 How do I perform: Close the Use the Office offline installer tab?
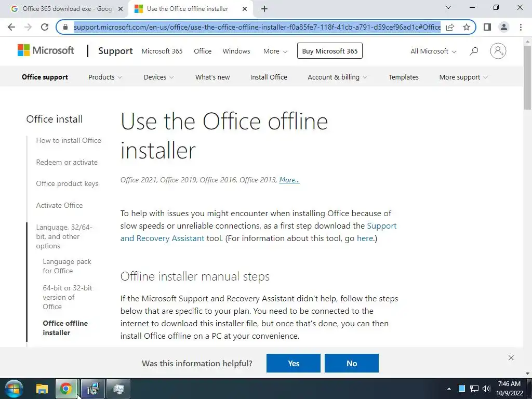pyautogui.click(x=245, y=9)
